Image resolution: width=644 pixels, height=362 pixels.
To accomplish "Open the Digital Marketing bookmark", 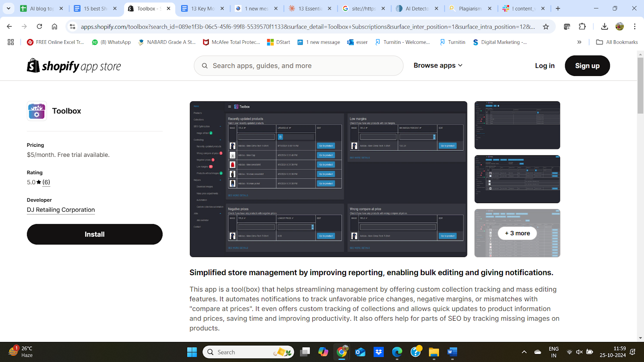I will [x=500, y=42].
